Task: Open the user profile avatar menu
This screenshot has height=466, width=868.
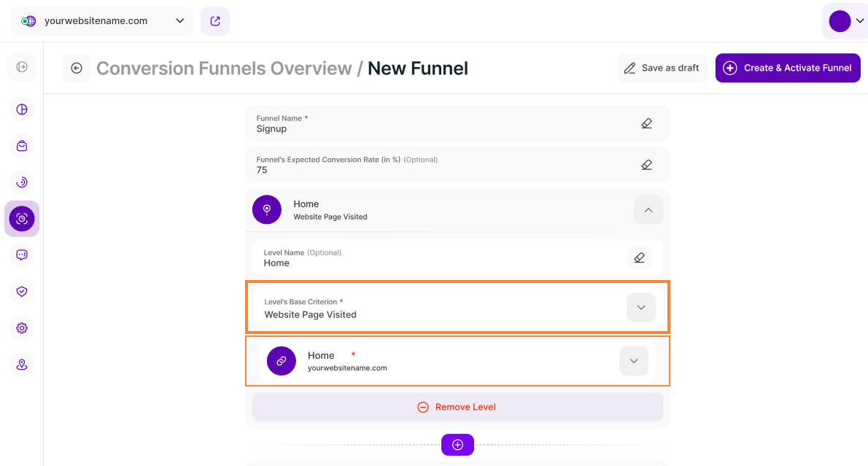Action: (x=845, y=21)
